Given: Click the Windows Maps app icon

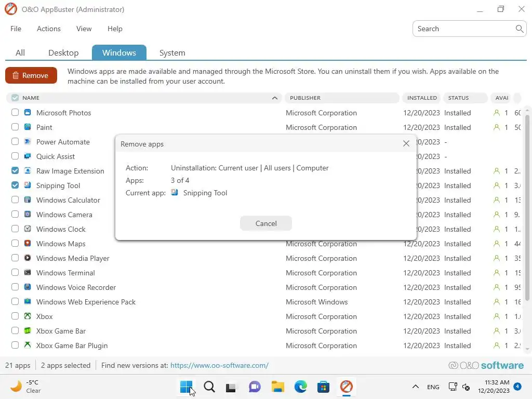Looking at the screenshot, I should coord(28,243).
